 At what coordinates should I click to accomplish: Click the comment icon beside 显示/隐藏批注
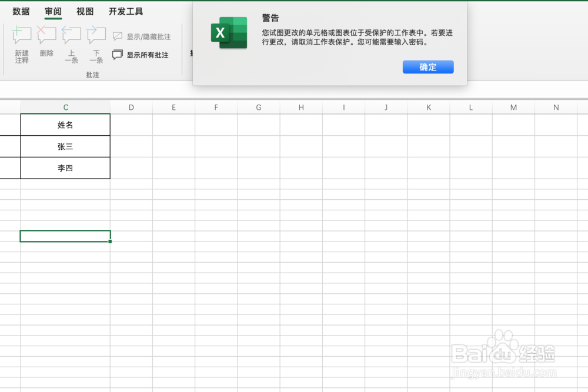[x=117, y=36]
